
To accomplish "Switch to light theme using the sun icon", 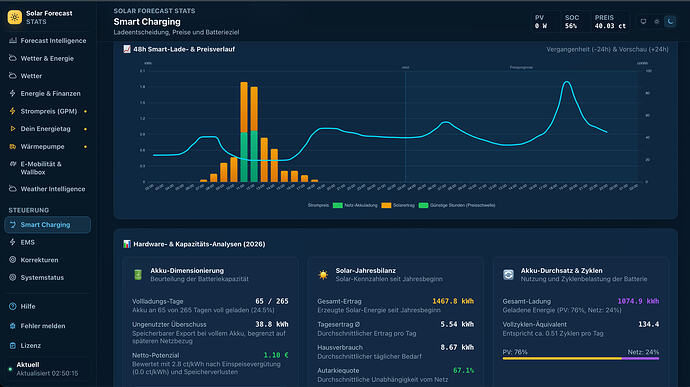I will click(657, 21).
